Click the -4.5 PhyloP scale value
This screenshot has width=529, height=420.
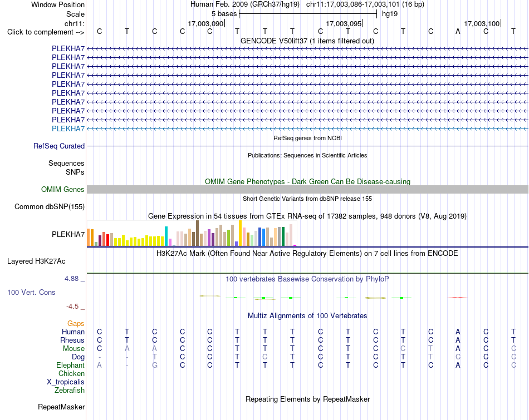tap(72, 307)
